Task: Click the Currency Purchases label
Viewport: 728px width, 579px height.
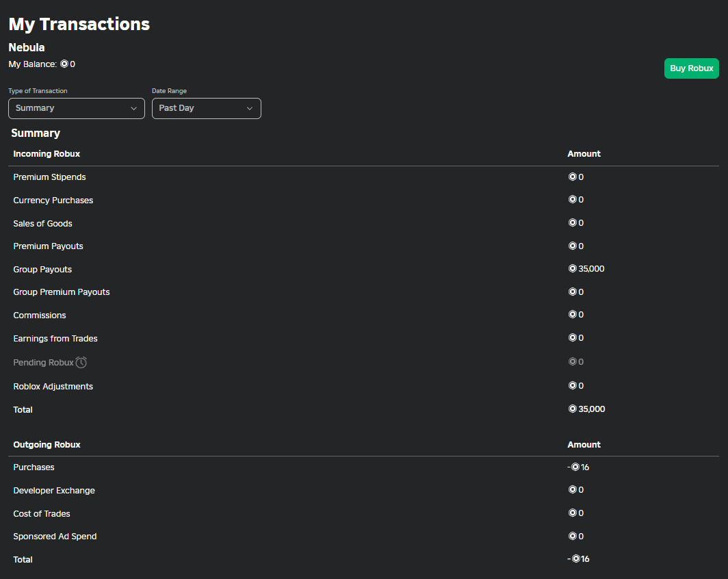Action: tap(53, 200)
